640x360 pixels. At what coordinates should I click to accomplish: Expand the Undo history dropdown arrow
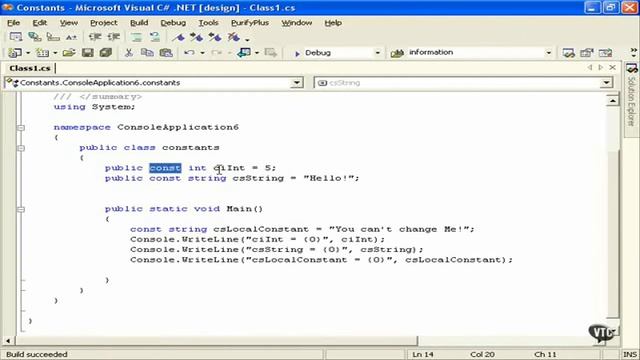(x=202, y=53)
